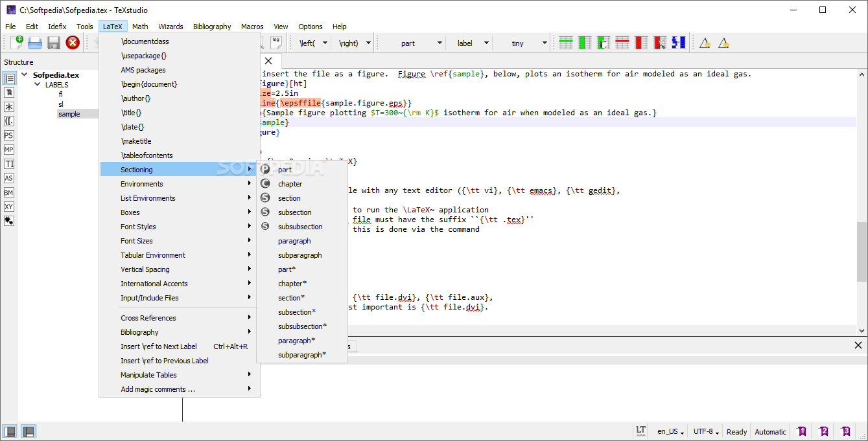
Task: Open the PS PSTricks command panel
Action: click(x=9, y=135)
